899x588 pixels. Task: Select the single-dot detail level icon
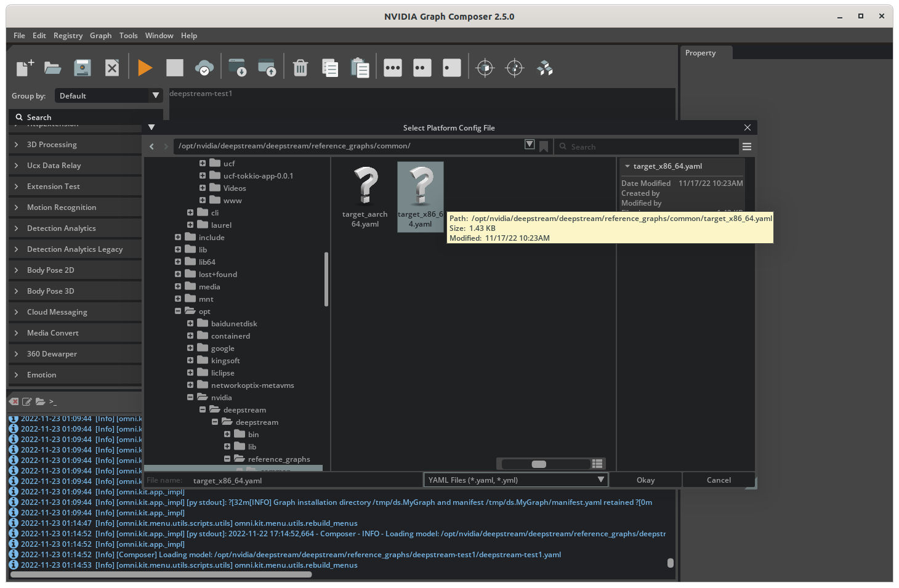click(x=452, y=68)
